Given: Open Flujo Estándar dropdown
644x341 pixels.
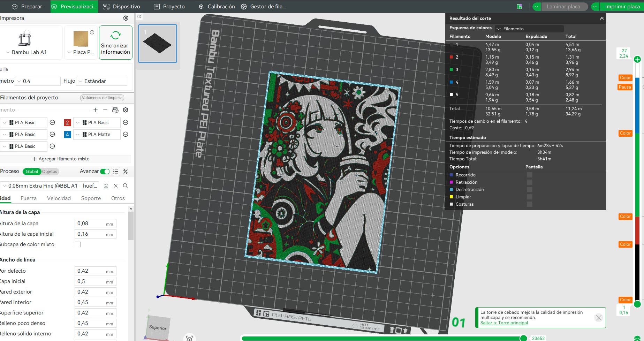Looking at the screenshot, I should [102, 81].
